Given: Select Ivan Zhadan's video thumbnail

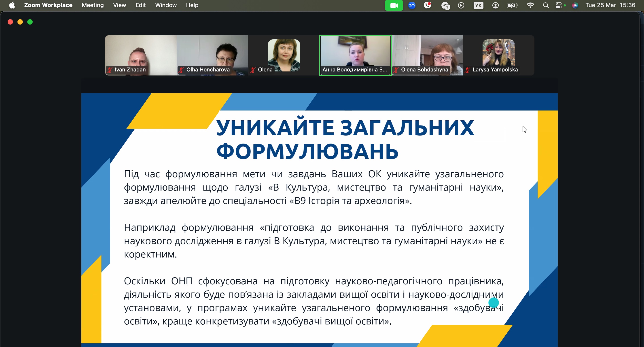Looking at the screenshot, I should [141, 55].
